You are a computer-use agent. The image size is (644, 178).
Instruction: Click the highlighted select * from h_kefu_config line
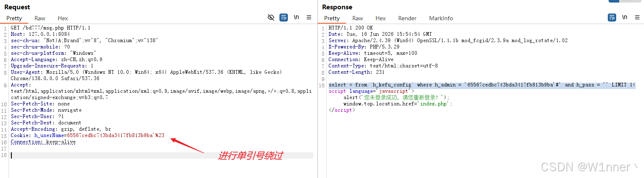(482, 85)
